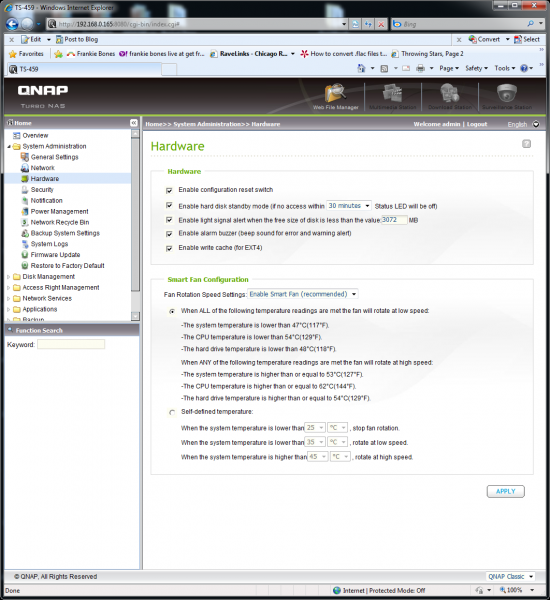Open Surveillance Station icon
The height and width of the screenshot is (600, 550).
click(x=507, y=94)
